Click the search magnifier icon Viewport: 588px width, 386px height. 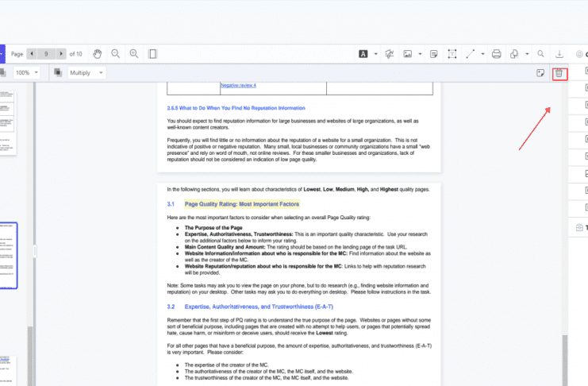tap(540, 54)
